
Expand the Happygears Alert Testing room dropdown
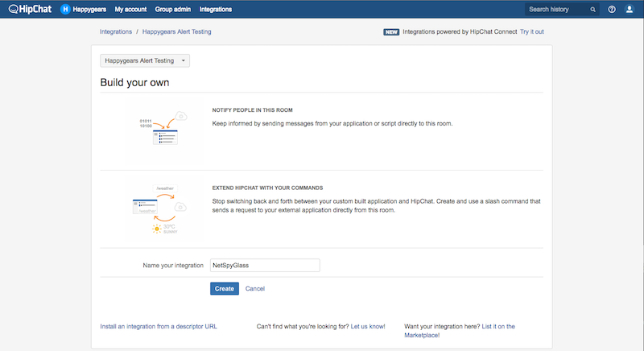click(x=145, y=60)
